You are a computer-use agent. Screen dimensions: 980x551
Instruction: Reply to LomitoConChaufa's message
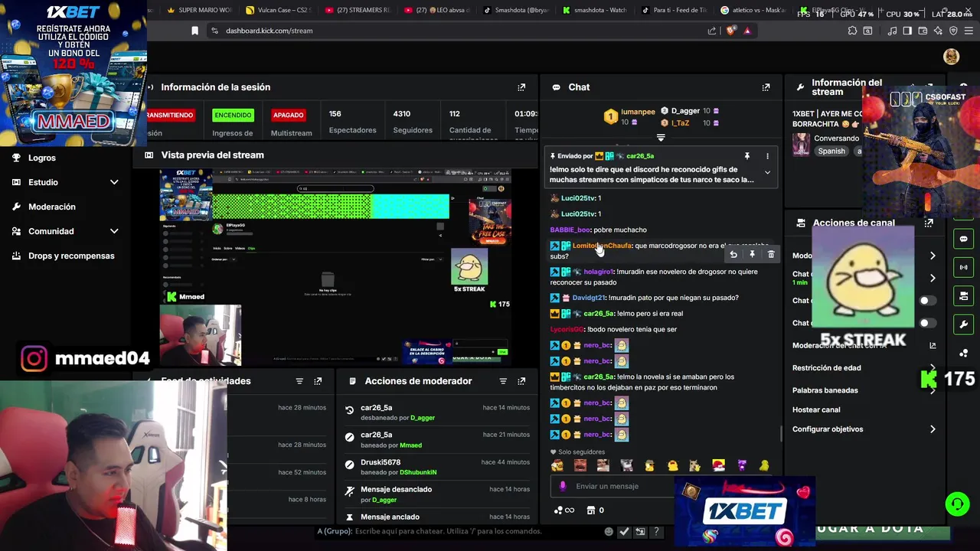(733, 255)
